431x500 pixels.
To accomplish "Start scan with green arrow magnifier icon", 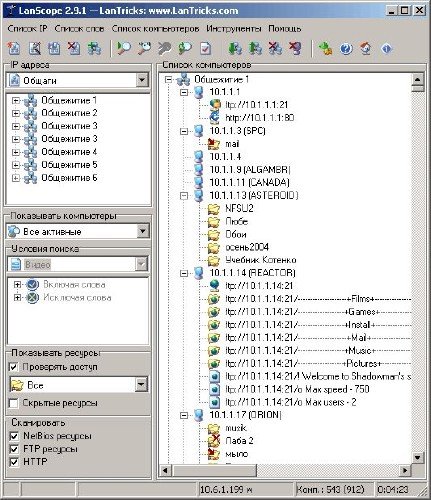I will coord(124,49).
